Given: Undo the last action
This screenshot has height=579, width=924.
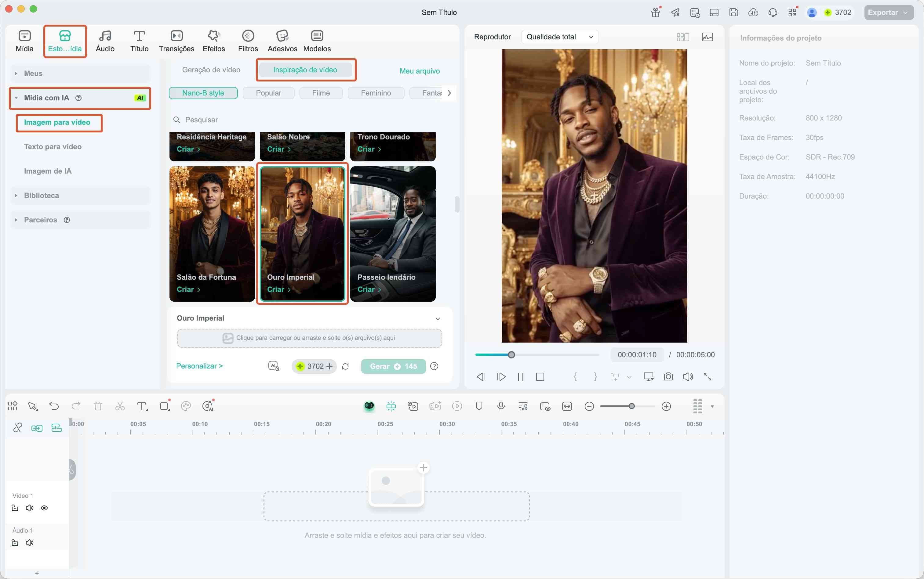Looking at the screenshot, I should click(54, 406).
